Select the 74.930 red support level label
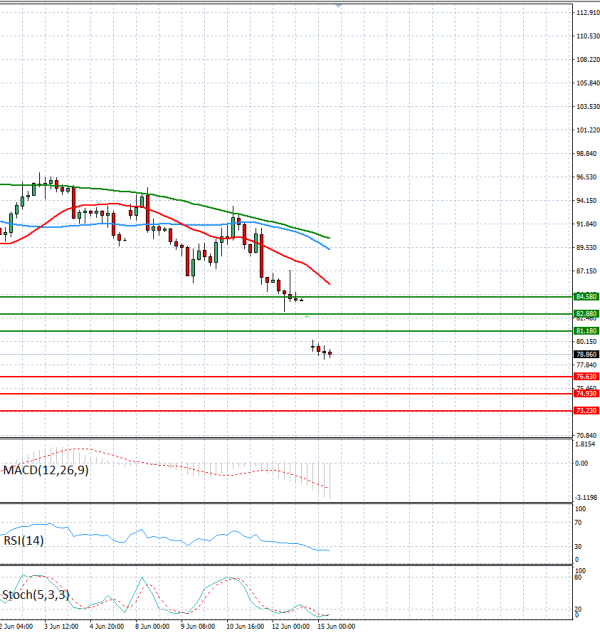Viewport: 600px width, 633px height. point(586,394)
